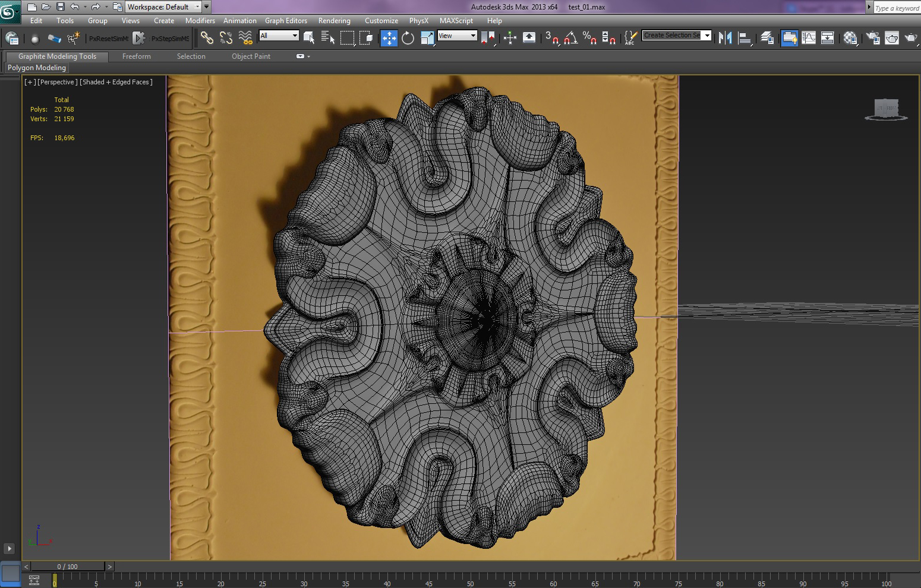Viewport: 921px width, 588px height.
Task: Click the Save File icon
Action: point(60,7)
